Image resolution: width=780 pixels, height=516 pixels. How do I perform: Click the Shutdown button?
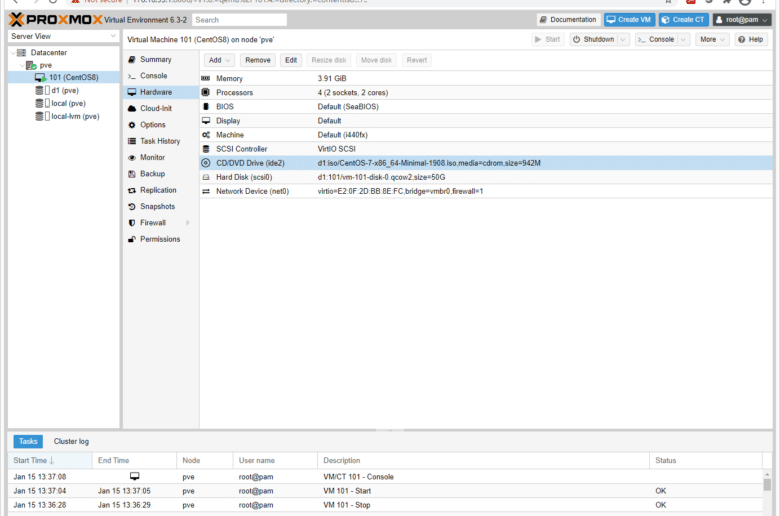tap(594, 39)
